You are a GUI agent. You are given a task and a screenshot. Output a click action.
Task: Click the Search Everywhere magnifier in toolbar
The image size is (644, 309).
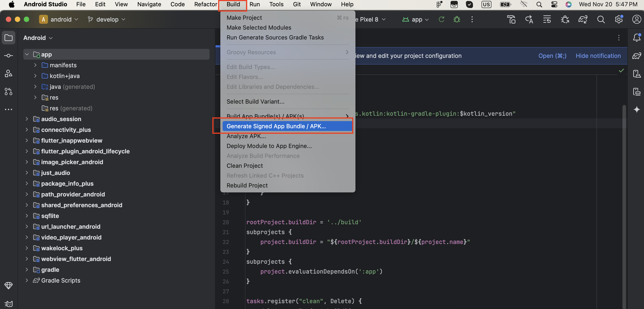pos(601,19)
